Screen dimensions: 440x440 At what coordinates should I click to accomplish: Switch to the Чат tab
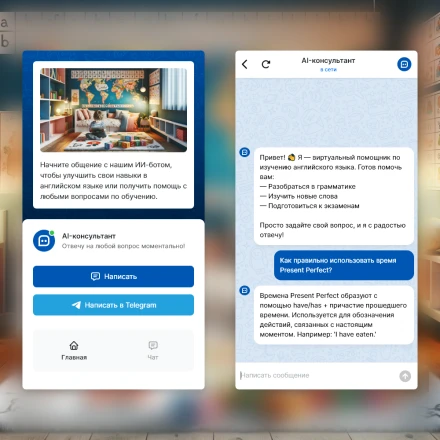[153, 350]
